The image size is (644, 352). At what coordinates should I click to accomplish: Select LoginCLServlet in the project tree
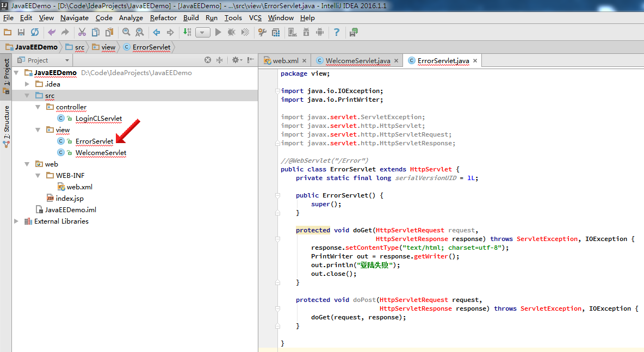click(x=98, y=118)
